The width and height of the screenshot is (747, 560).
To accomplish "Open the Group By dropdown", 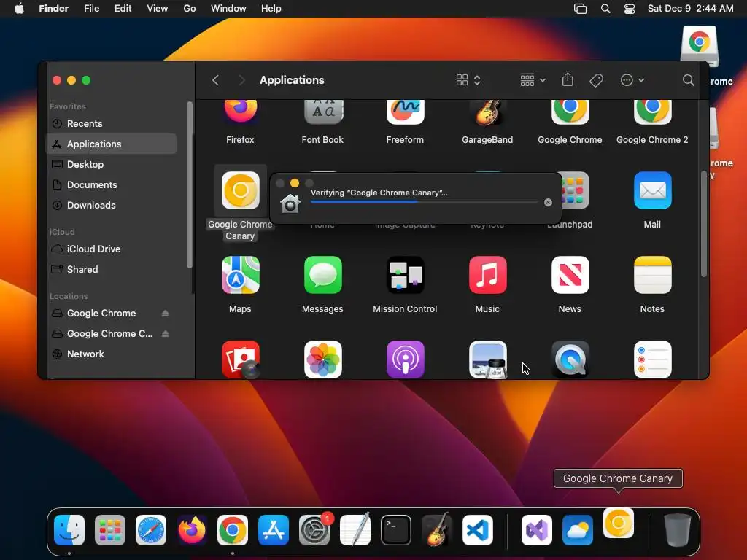I will pyautogui.click(x=533, y=80).
